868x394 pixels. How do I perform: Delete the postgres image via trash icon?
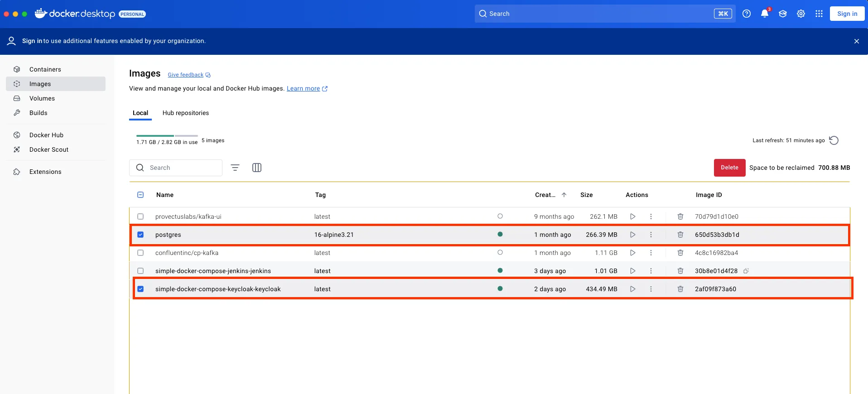[x=680, y=235]
